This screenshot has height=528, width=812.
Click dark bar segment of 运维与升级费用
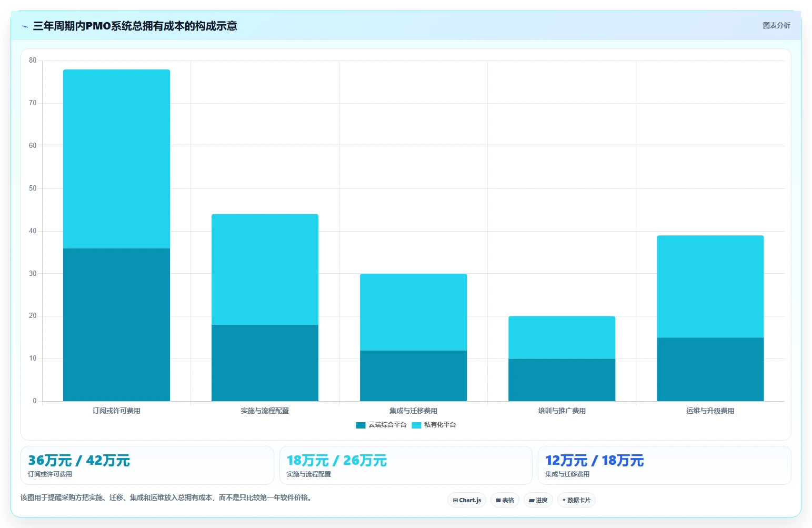point(710,370)
